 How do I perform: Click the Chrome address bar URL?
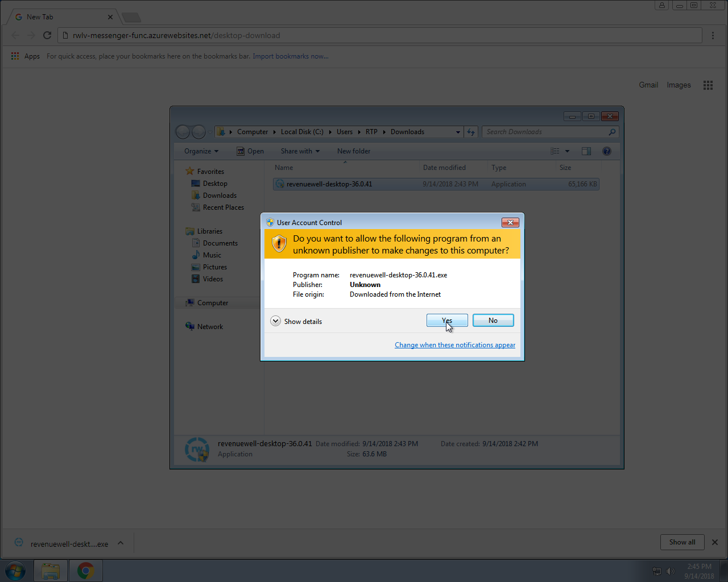(176, 35)
